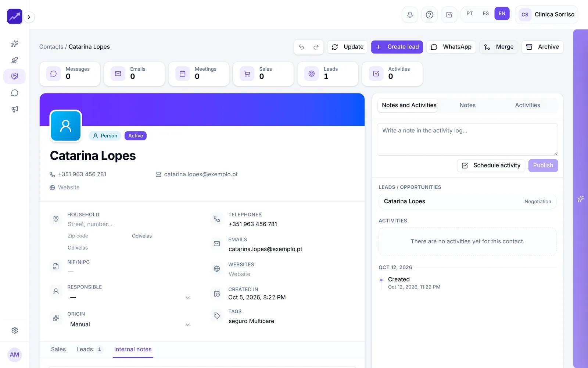Click the redo arrow
Image resolution: width=588 pixels, height=368 pixels.
tap(316, 47)
